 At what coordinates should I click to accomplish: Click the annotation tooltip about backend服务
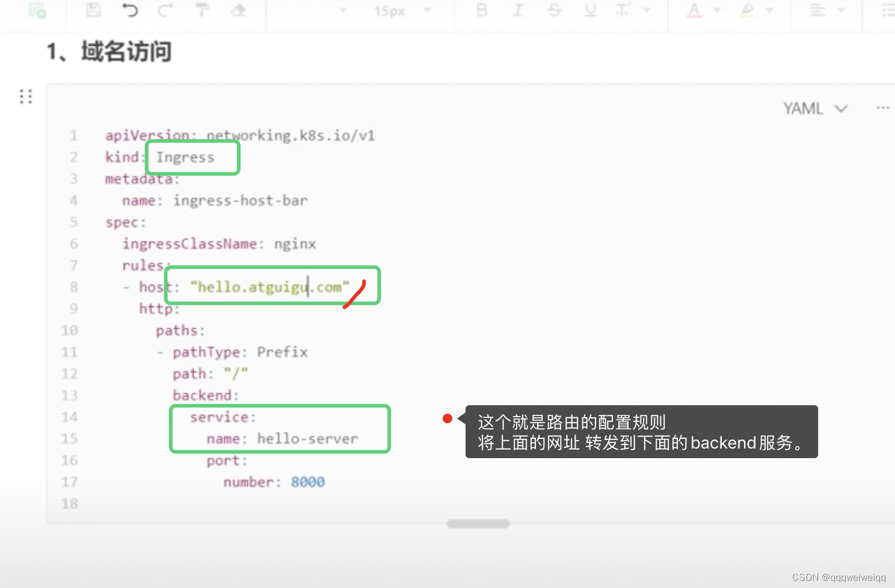tap(641, 432)
